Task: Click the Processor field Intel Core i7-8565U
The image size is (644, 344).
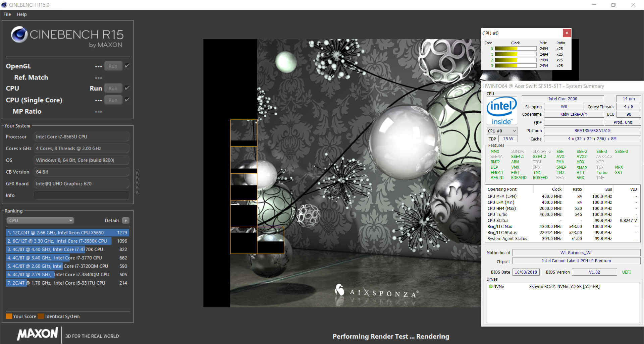Action: (x=82, y=137)
